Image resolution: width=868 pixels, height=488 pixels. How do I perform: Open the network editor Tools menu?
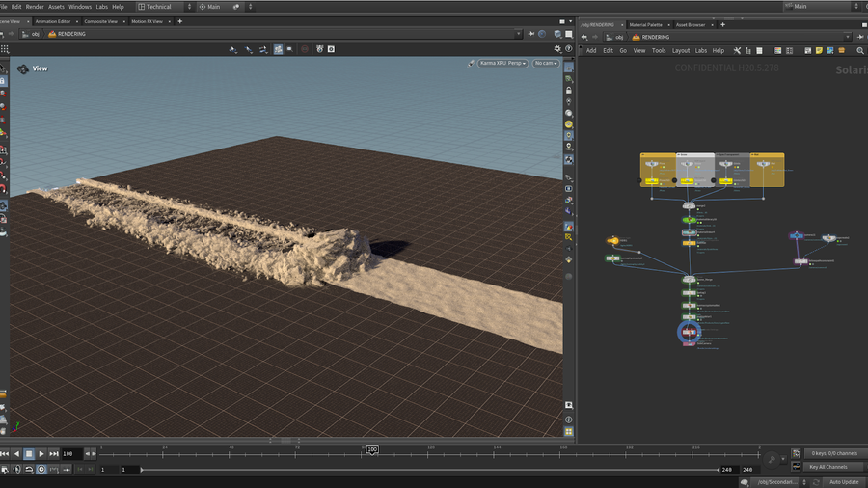pos(658,51)
